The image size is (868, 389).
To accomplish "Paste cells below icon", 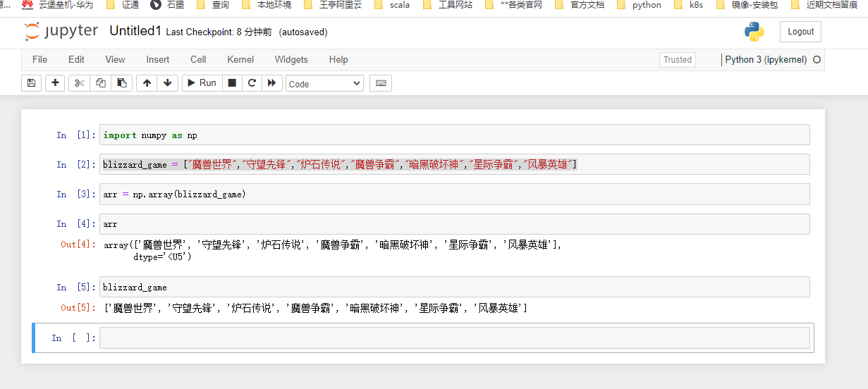I will (x=121, y=83).
